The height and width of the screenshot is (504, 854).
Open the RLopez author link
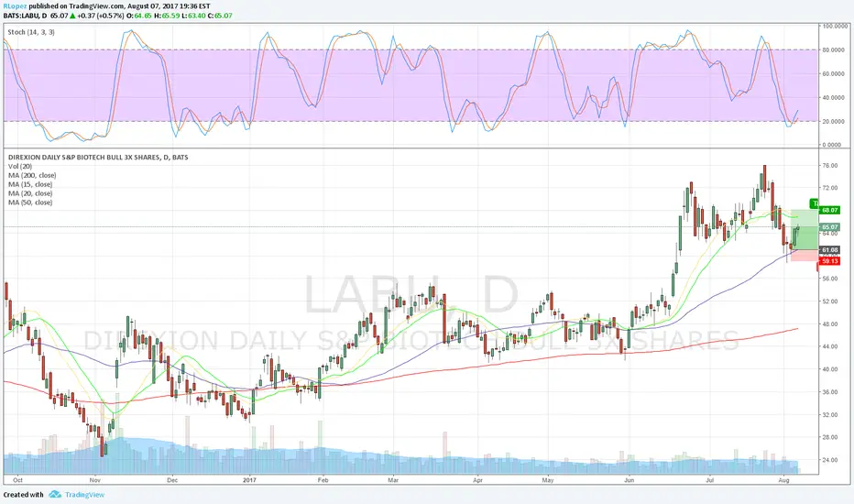16,6
